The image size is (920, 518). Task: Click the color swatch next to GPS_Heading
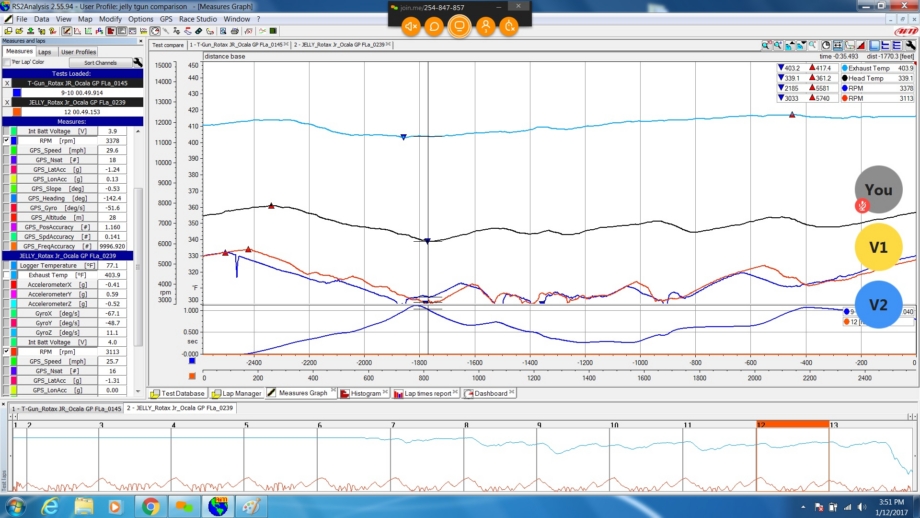14,198
